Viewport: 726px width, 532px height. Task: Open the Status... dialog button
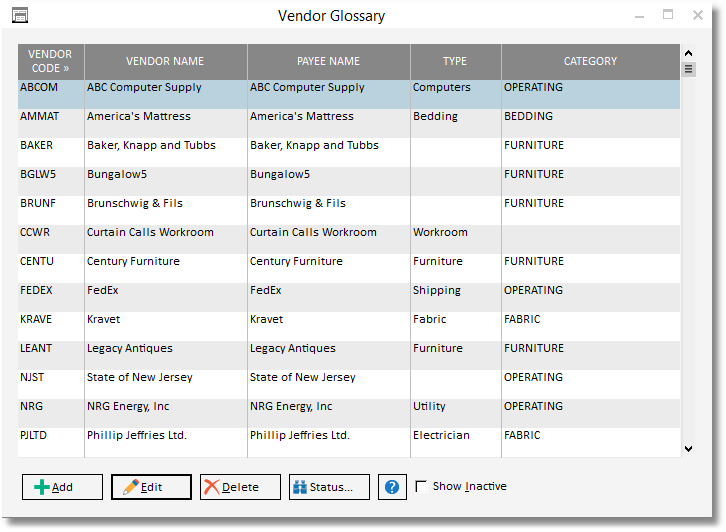coord(329,487)
